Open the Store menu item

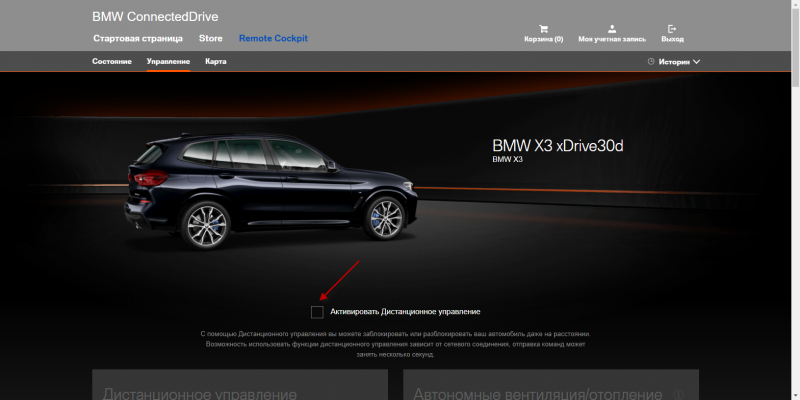(211, 39)
